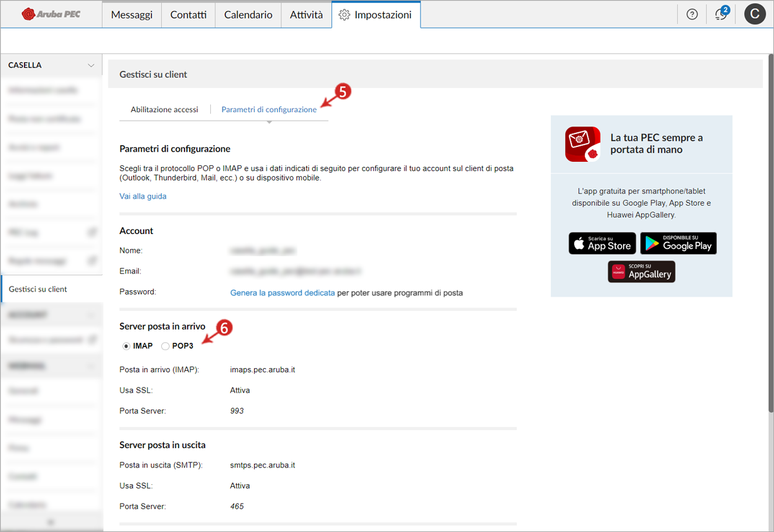This screenshot has width=774, height=532.
Task: Click smtps.pec.aruba.it server value
Action: tap(263, 465)
